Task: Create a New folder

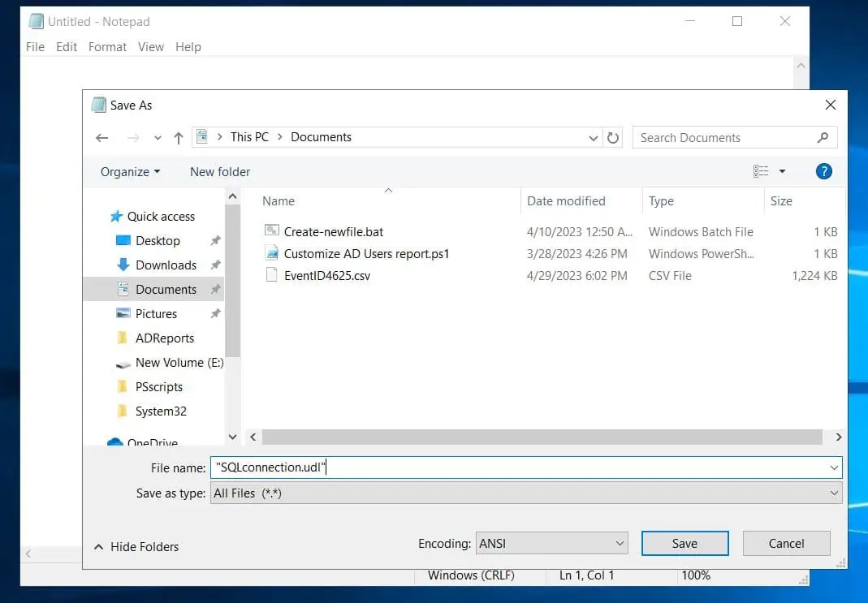Action: [220, 172]
